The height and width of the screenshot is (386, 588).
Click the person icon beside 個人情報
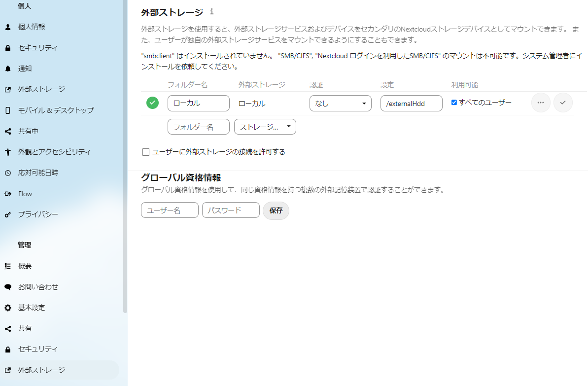click(8, 27)
